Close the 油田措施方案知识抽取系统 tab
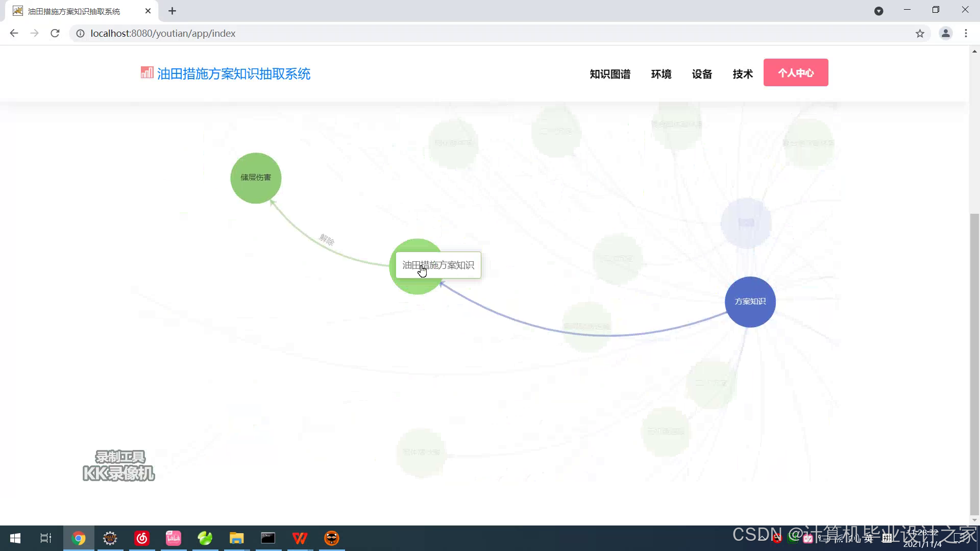The width and height of the screenshot is (980, 551). point(148,11)
